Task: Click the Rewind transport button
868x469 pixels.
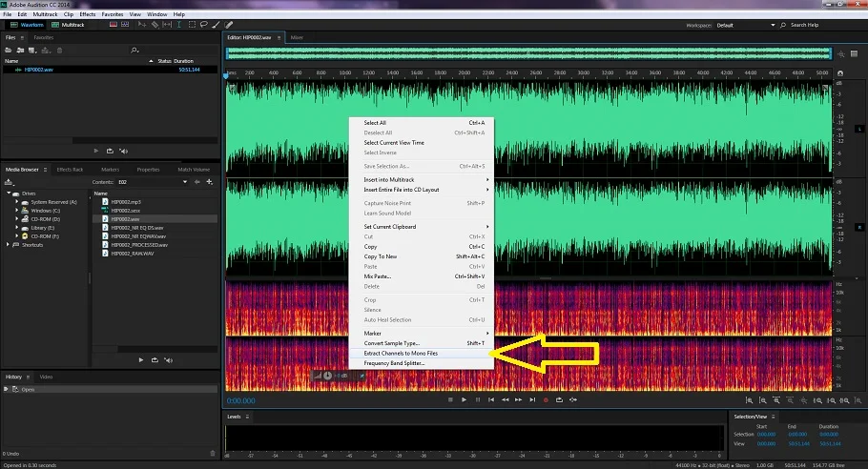Action: pos(505,399)
